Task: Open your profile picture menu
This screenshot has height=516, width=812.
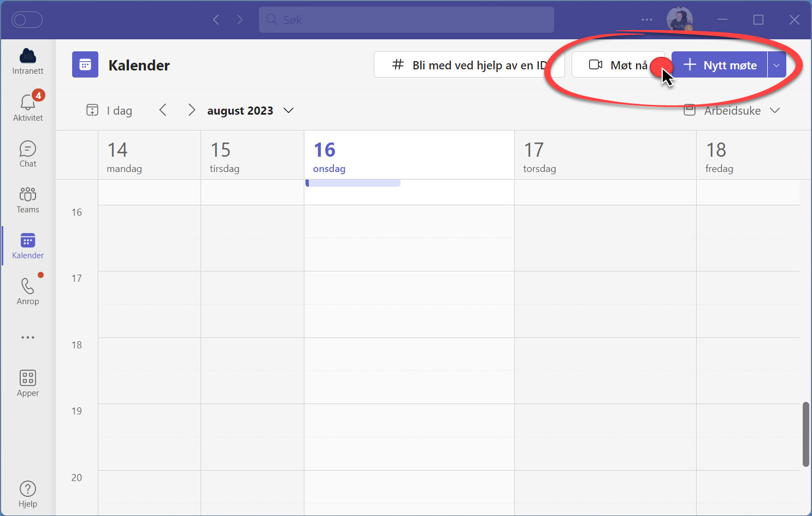Action: (x=679, y=19)
